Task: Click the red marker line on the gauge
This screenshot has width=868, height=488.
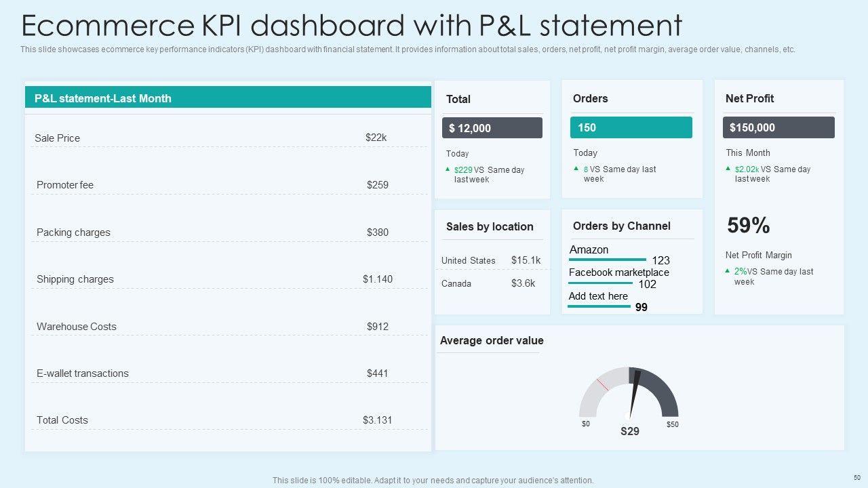Action: (602, 384)
